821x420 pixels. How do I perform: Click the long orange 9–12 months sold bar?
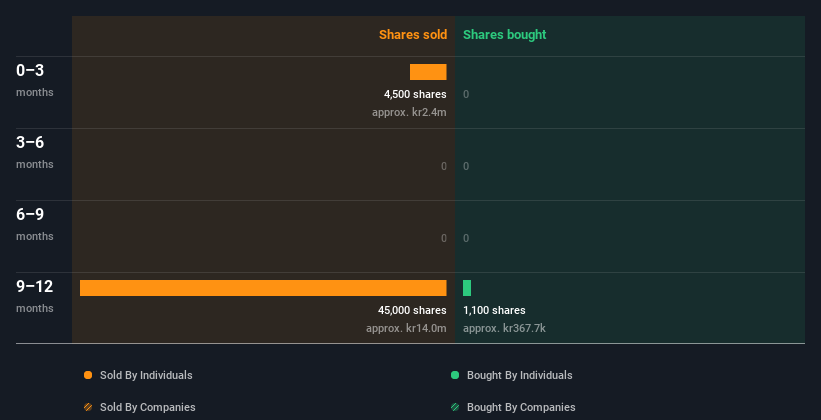coord(263,288)
